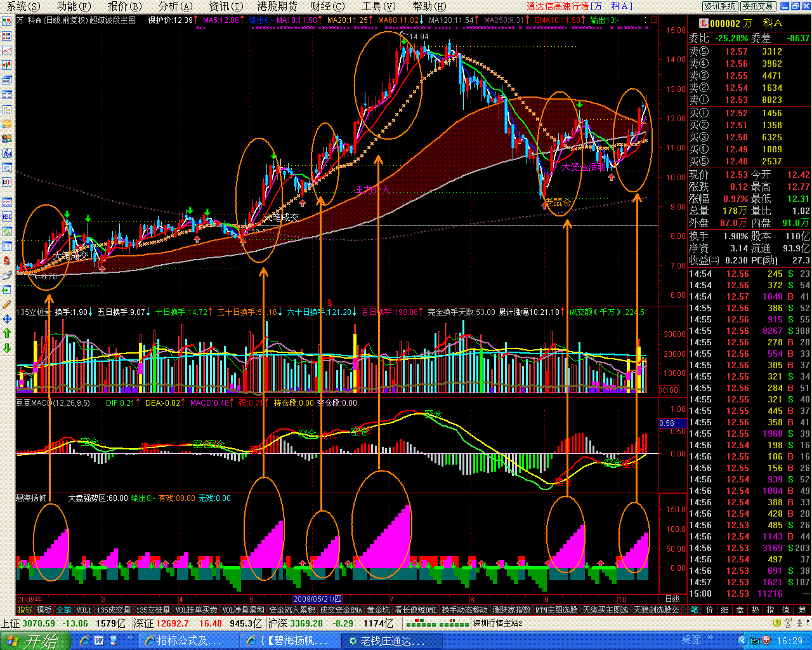The width and height of the screenshot is (812, 650).
Task: Click the 买① 12.52 order book row
Action: click(x=749, y=113)
